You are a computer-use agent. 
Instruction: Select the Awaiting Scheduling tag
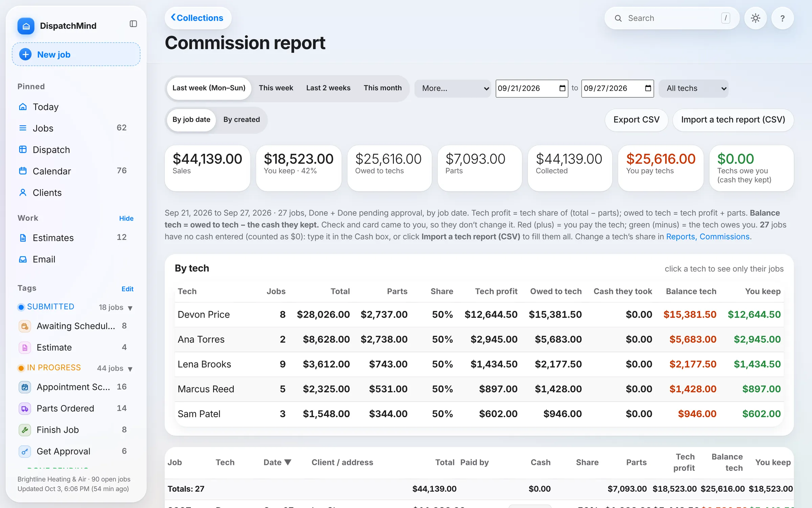[x=76, y=326]
